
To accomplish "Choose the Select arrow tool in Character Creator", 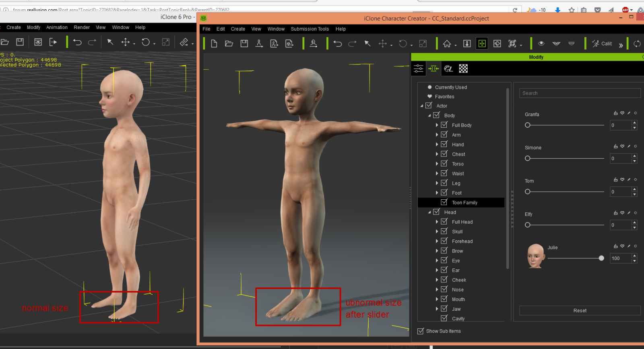I will (367, 43).
